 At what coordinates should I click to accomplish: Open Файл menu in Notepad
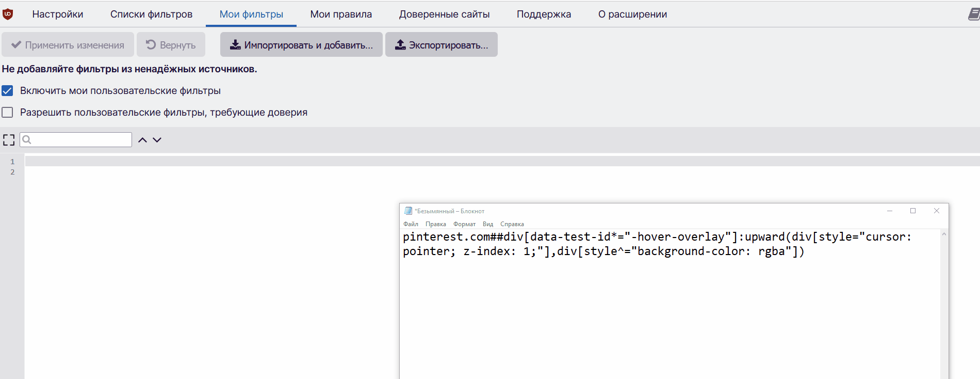tap(411, 224)
